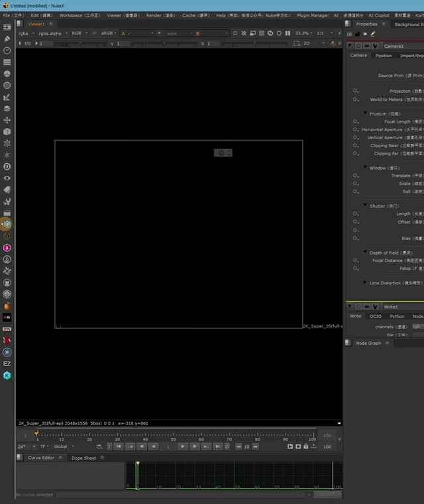
Task: Open the 3D nodes cube icon
Action: (x=7, y=132)
